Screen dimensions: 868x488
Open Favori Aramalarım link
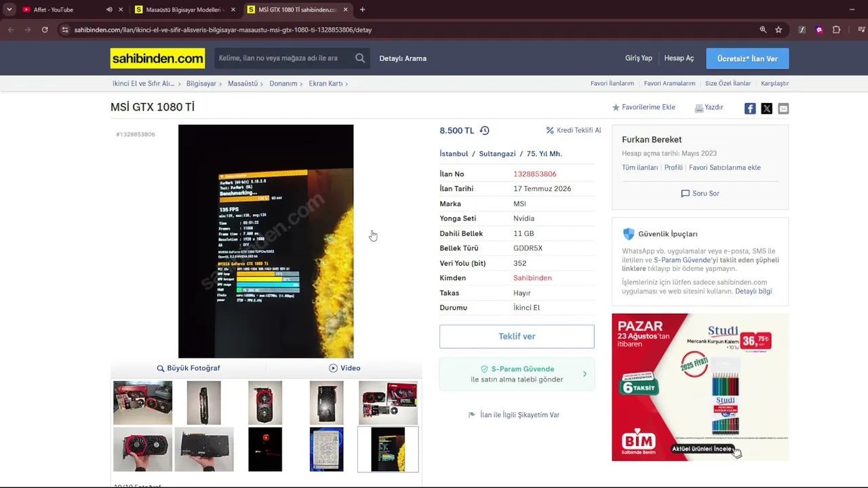(x=669, y=83)
